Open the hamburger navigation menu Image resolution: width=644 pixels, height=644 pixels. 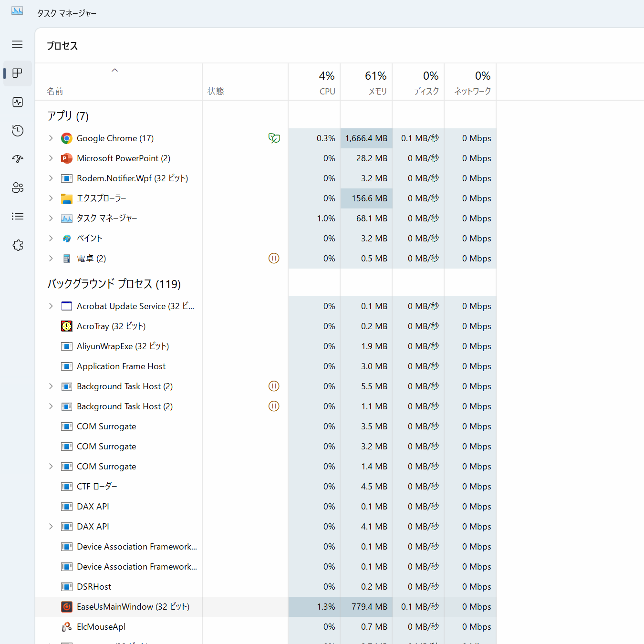click(17, 44)
